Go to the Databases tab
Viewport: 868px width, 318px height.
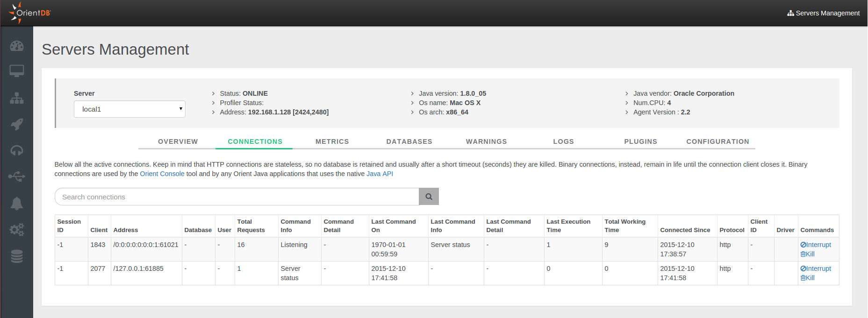409,141
